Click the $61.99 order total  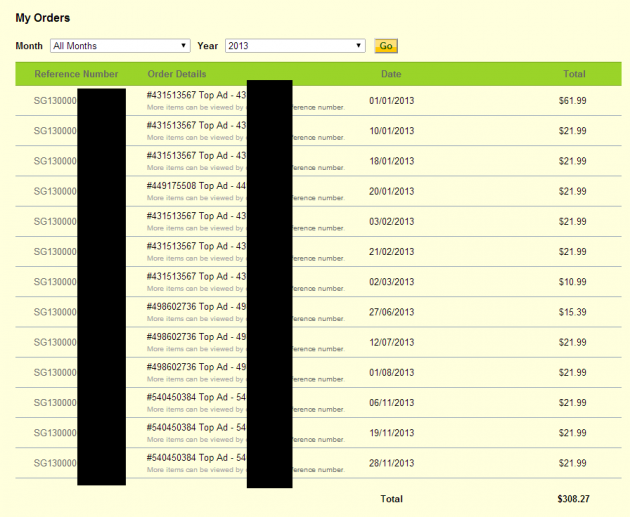[573, 101]
